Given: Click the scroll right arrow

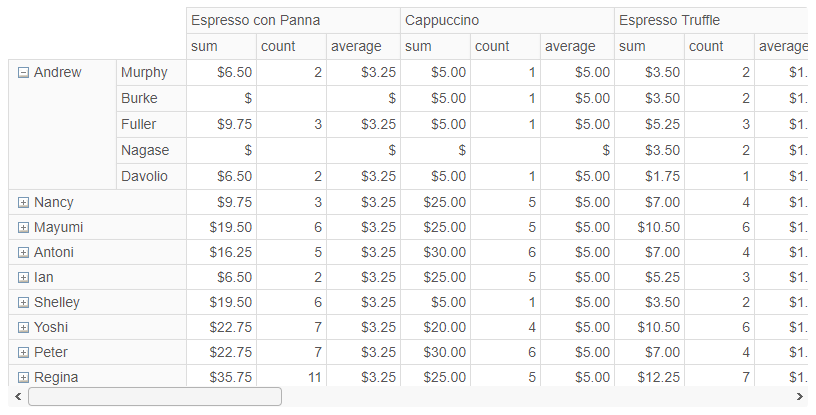Looking at the screenshot, I should click(800, 397).
